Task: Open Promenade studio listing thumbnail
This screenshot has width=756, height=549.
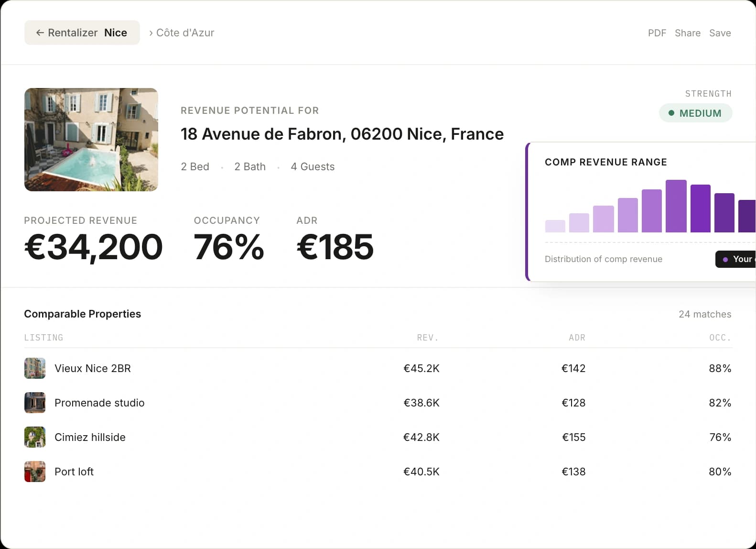Action: [x=35, y=403]
